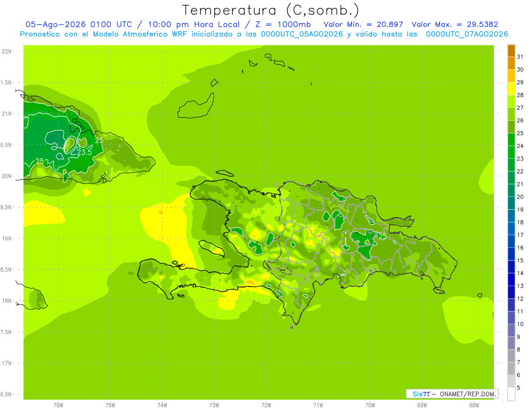Click the orange legend swatch between 30 and 31

pyautogui.click(x=511, y=63)
